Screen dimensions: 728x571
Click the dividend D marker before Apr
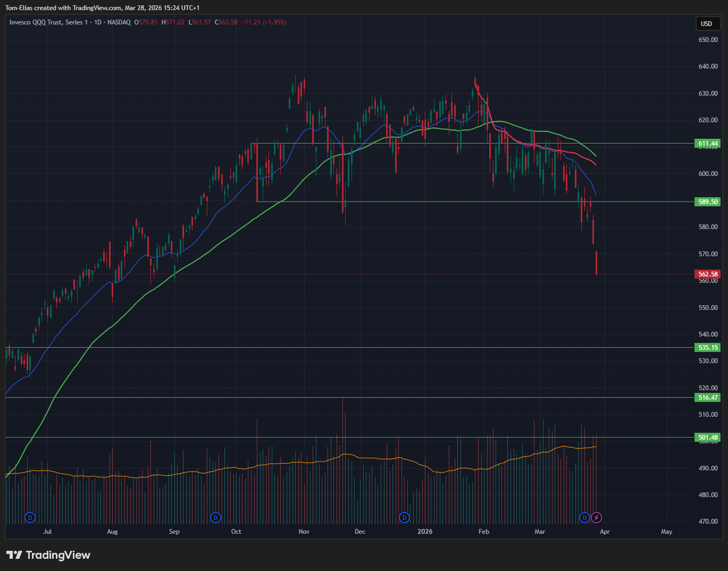click(x=584, y=517)
